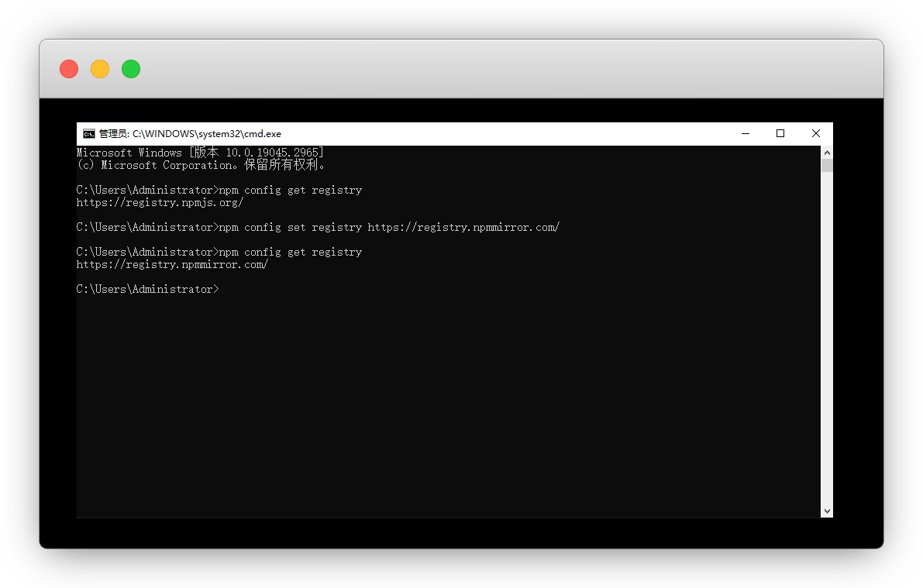Click the yellow minimize traffic light button
923x588 pixels.
100,69
